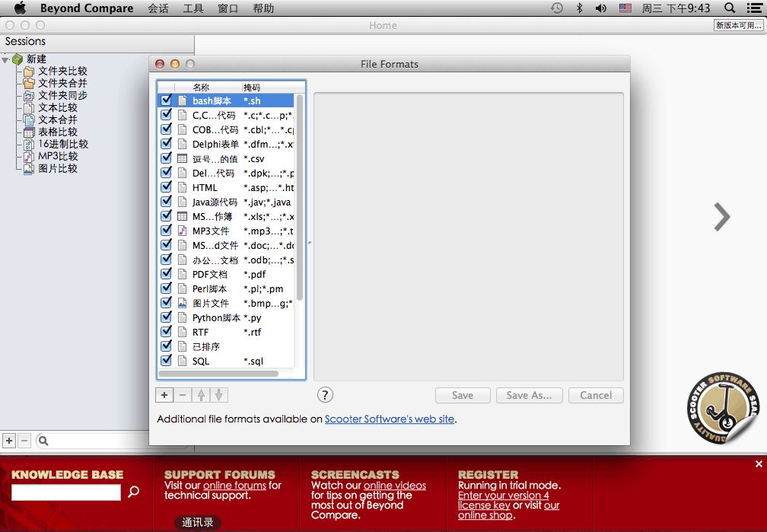Open the online forums link
This screenshot has width=767, height=532.
(235, 486)
